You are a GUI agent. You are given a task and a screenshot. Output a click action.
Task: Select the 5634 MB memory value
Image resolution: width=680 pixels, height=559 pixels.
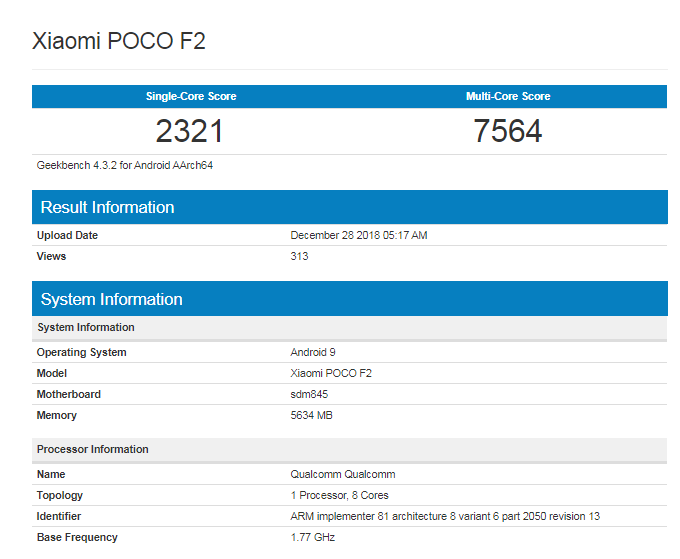coord(311,415)
